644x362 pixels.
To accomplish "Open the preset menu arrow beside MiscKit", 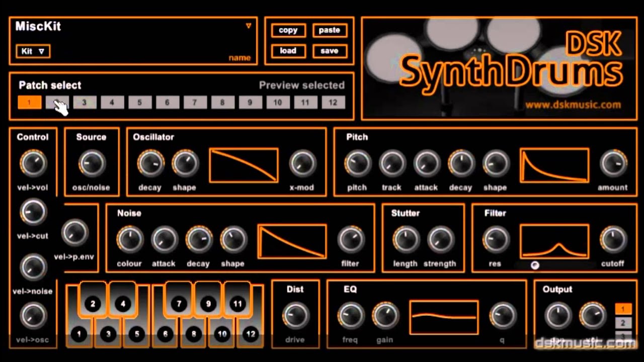I will [248, 26].
